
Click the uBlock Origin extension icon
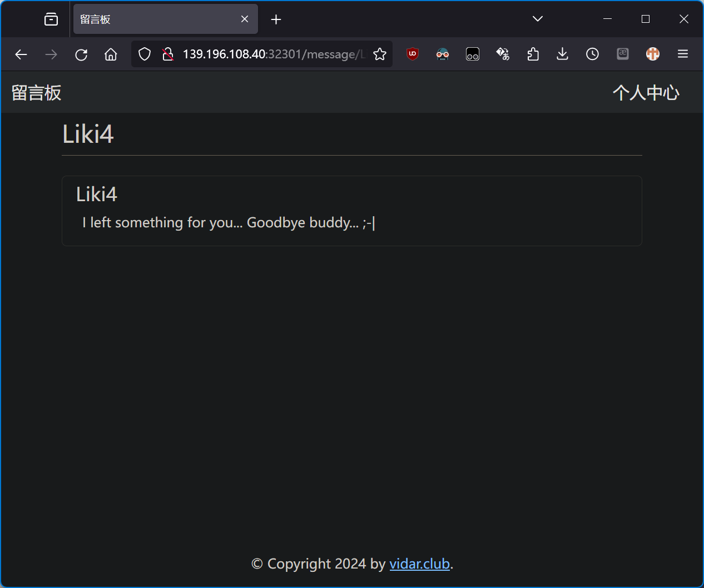[x=412, y=54]
